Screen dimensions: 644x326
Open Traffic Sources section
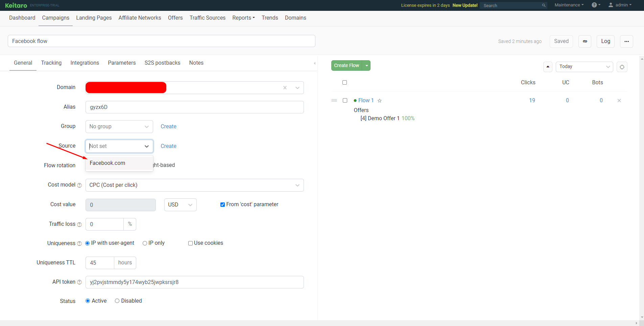[x=208, y=18]
